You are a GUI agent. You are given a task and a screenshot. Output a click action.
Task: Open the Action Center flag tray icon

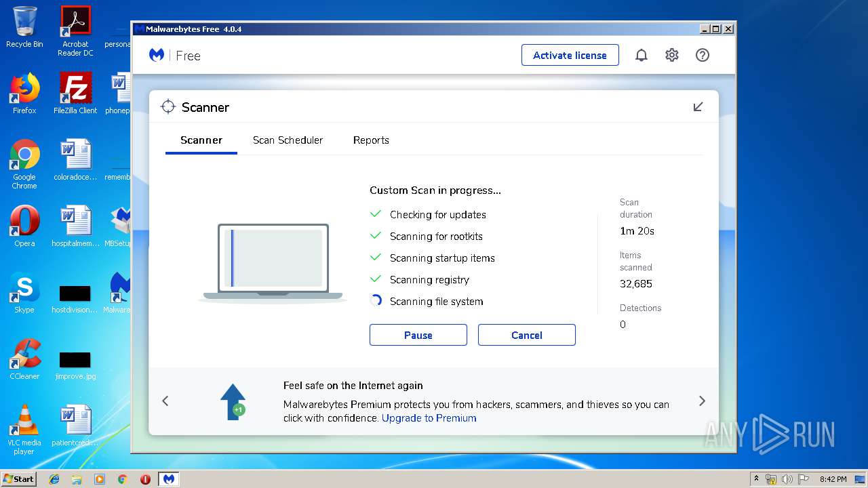(803, 479)
